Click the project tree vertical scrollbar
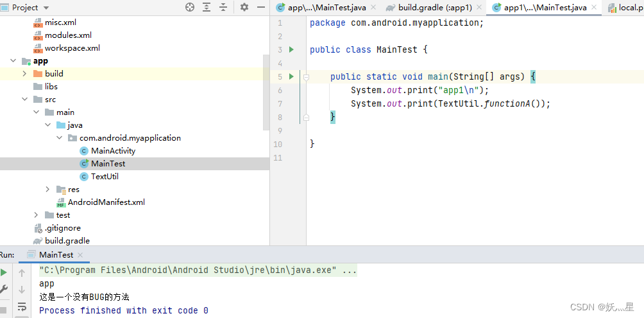The height and width of the screenshot is (318, 644). [267, 93]
